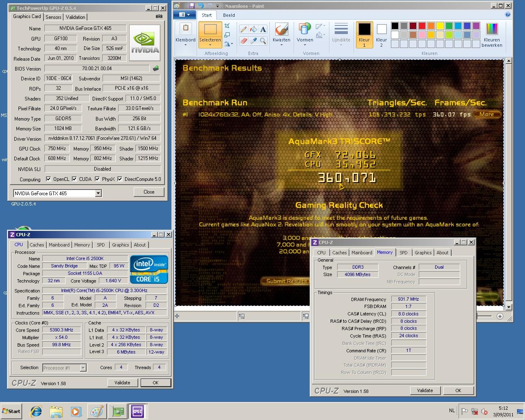Click the Close button in GPU-Z
This screenshot has height=420, width=525.
point(149,192)
